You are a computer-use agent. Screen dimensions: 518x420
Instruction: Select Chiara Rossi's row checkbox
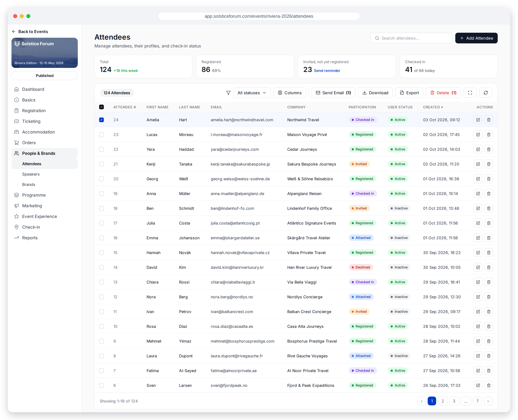tap(101, 282)
